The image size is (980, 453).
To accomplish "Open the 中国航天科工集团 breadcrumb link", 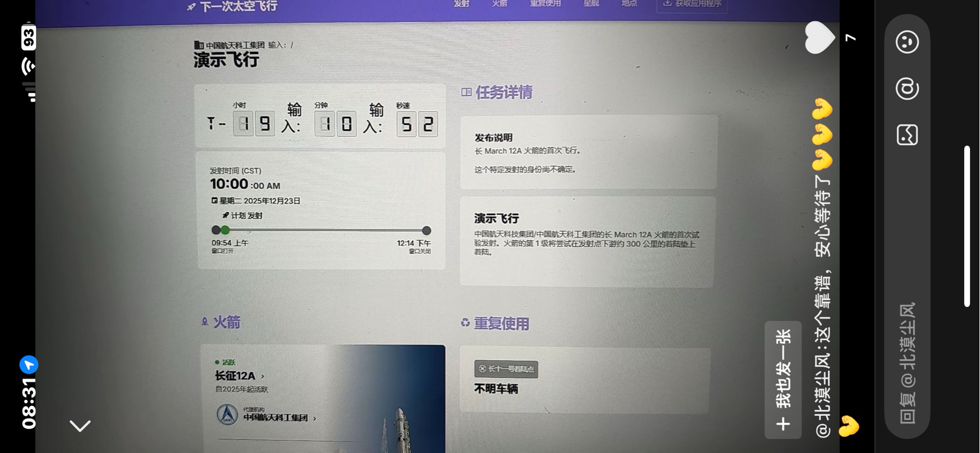I will point(235,45).
